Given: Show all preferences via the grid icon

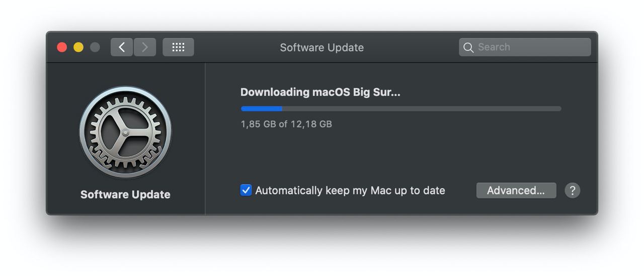Looking at the screenshot, I should click(x=178, y=47).
